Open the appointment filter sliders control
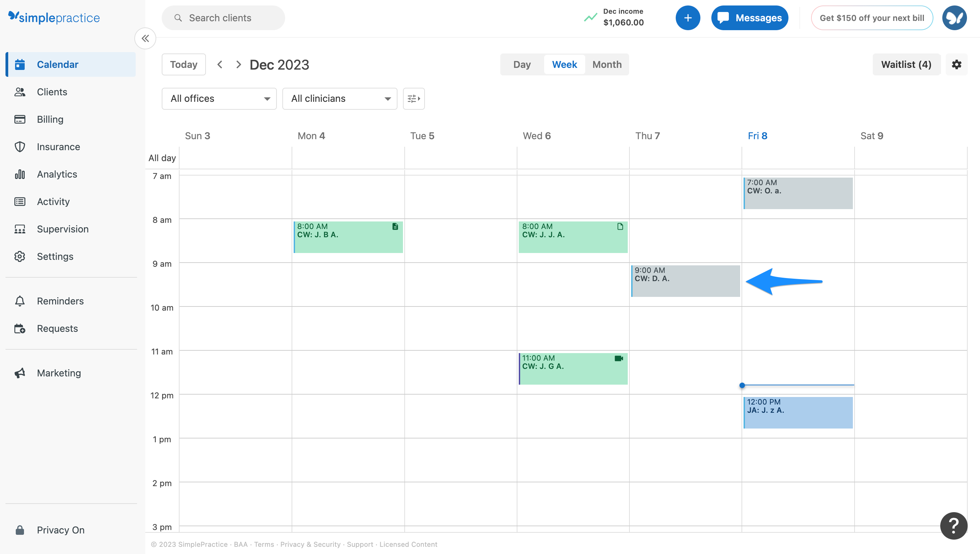 (x=414, y=98)
